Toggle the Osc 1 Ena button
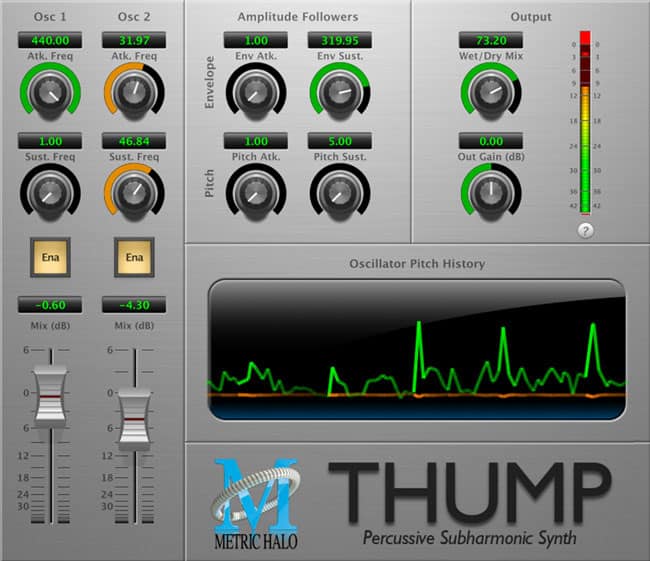This screenshot has height=561, width=650. 50,257
